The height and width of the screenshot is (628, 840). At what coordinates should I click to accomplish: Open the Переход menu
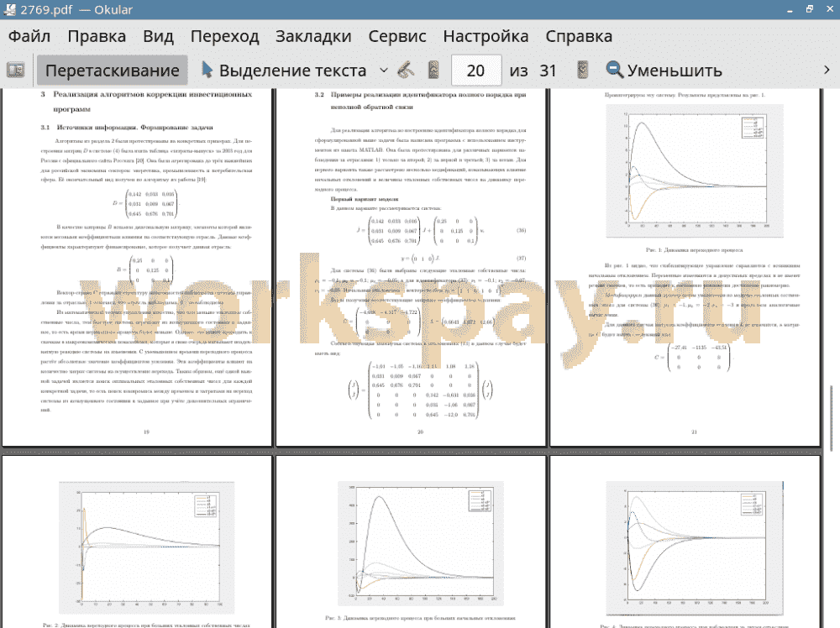[x=224, y=36]
